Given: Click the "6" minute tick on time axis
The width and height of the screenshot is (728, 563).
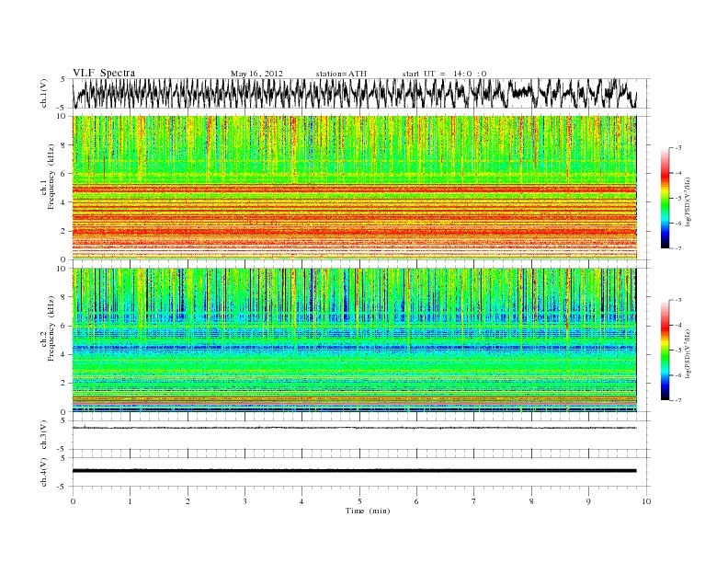Looking at the screenshot, I should 416,501.
